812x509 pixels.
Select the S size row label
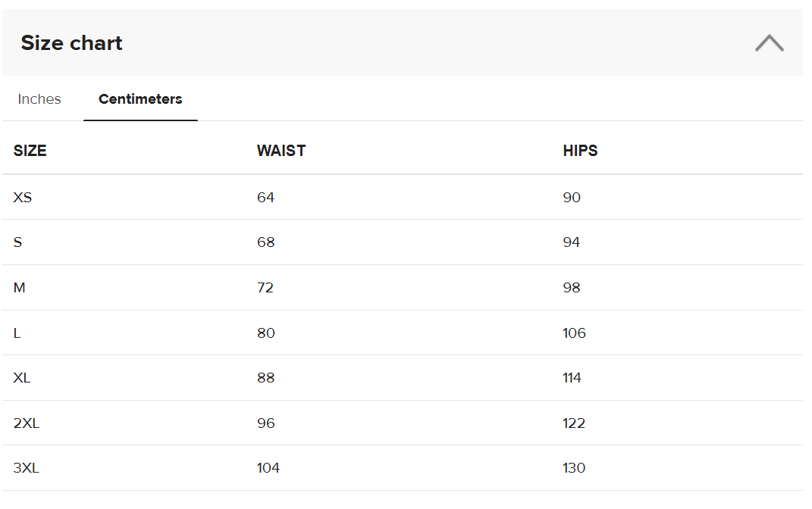pos(17,242)
